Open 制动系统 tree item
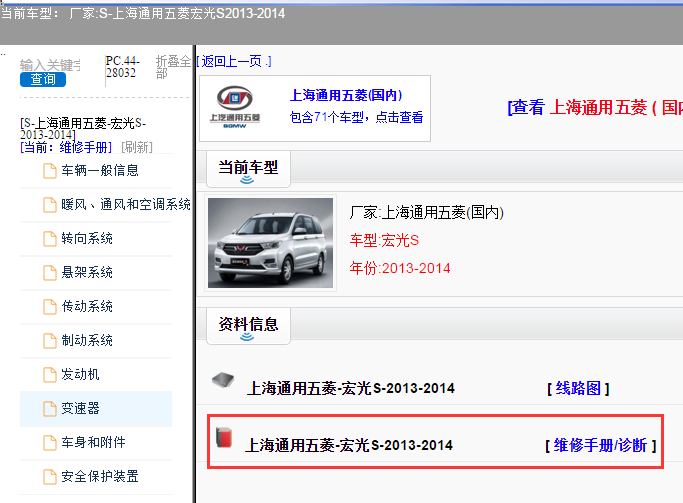The image size is (683, 503). point(87,340)
